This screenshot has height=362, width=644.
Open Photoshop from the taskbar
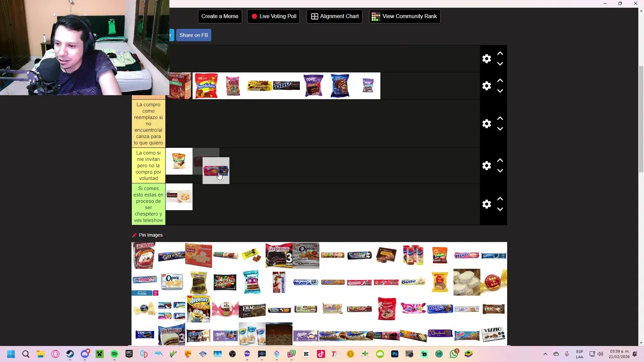click(x=395, y=354)
